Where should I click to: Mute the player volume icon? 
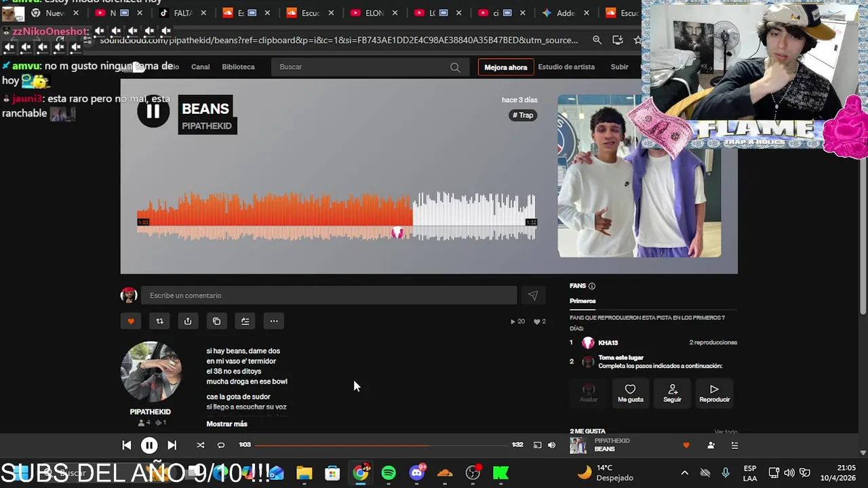tap(551, 445)
